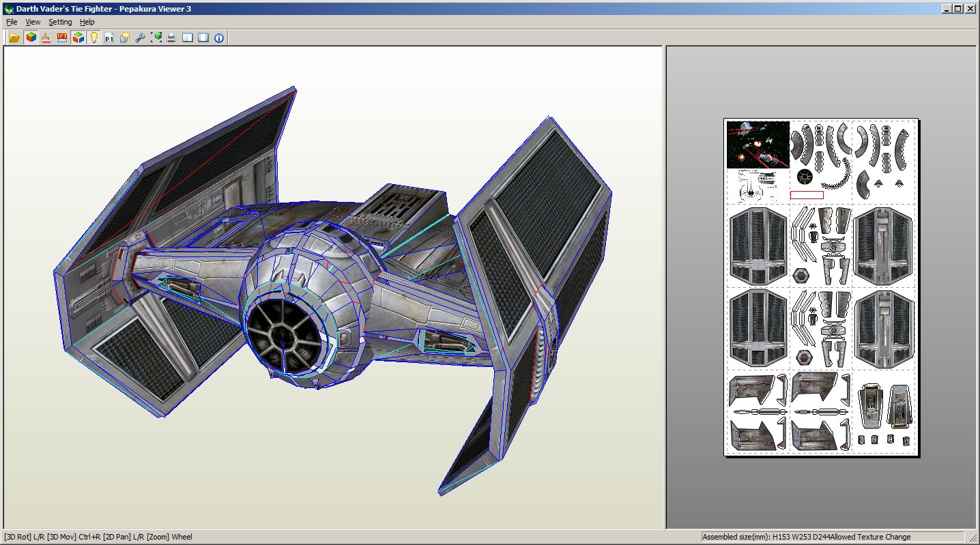Select the left split-panel layout icon
Viewport: 980px width, 545px height.
188,38
